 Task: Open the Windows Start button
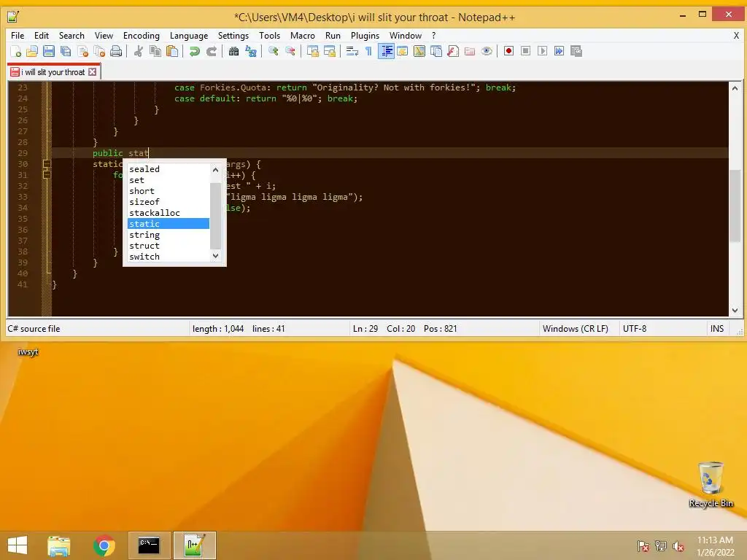coord(18,545)
